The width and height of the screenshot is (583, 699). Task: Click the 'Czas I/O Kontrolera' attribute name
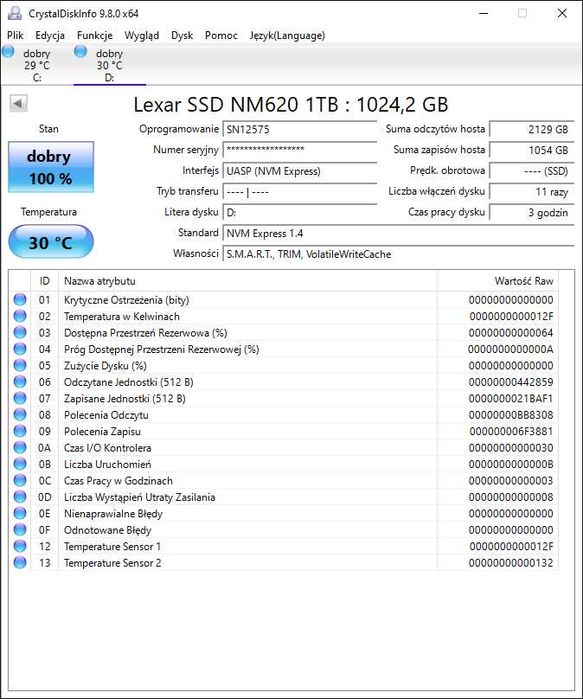107,448
